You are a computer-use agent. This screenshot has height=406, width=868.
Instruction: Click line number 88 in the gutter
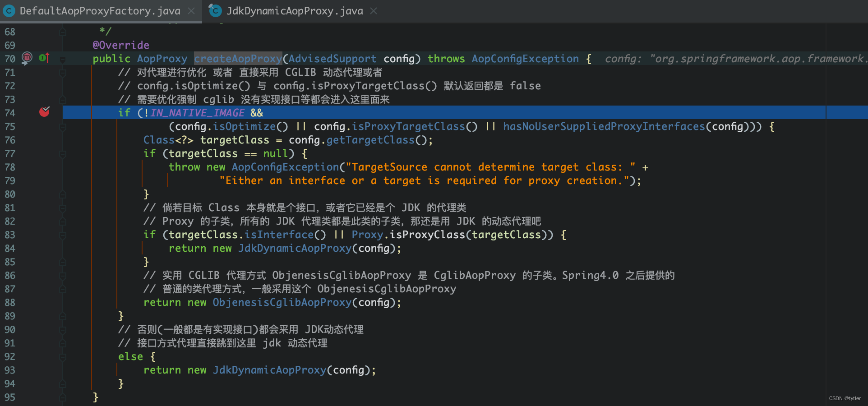click(10, 302)
